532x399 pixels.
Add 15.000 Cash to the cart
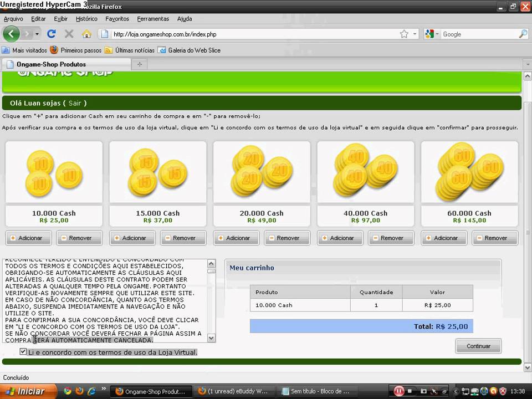[x=132, y=238]
